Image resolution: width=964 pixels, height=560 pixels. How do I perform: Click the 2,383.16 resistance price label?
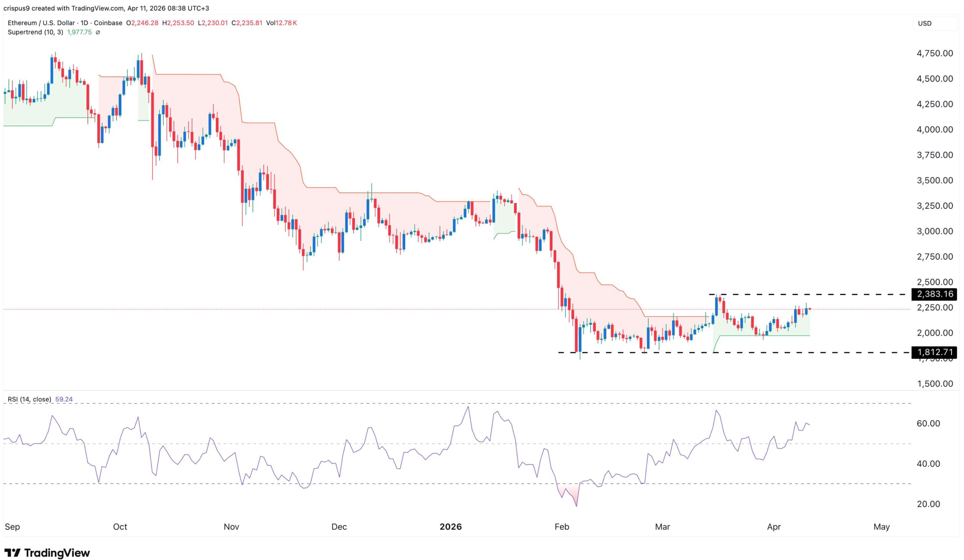[x=935, y=294]
